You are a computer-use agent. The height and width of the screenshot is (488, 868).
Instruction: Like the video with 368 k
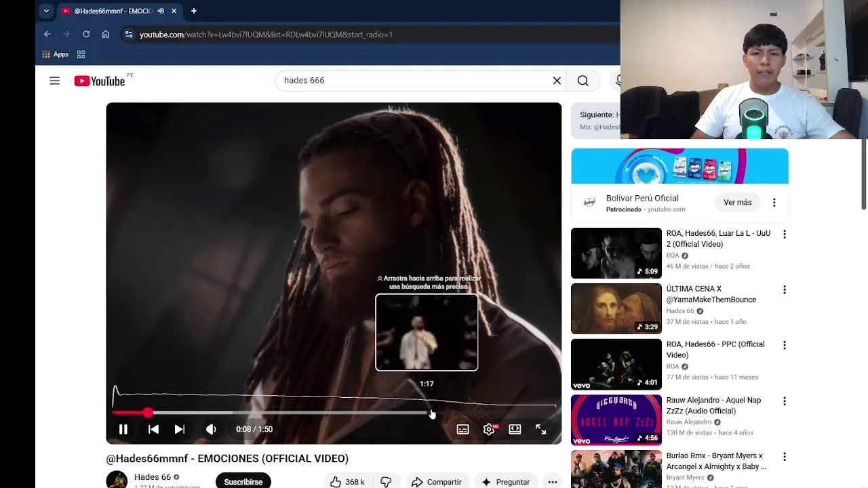tap(349, 481)
